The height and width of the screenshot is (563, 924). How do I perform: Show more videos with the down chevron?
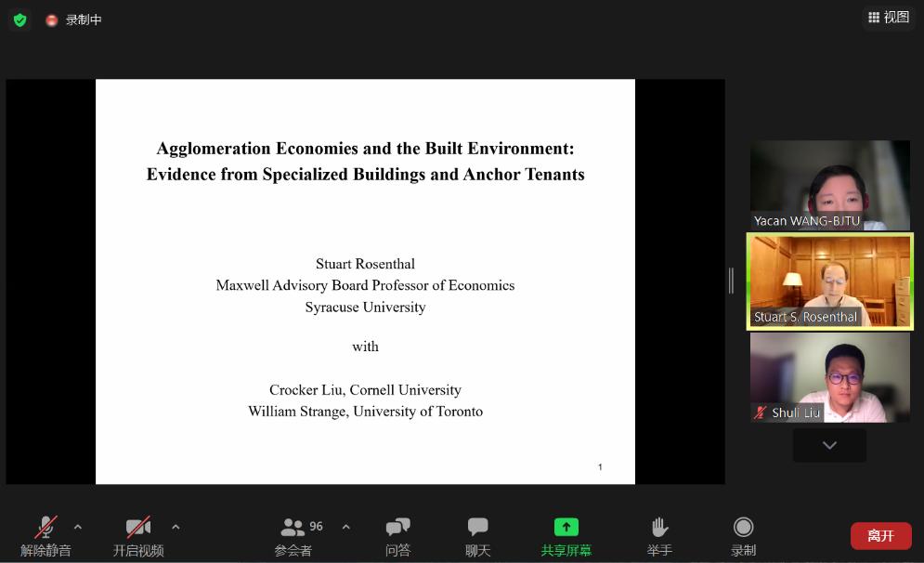pos(829,445)
